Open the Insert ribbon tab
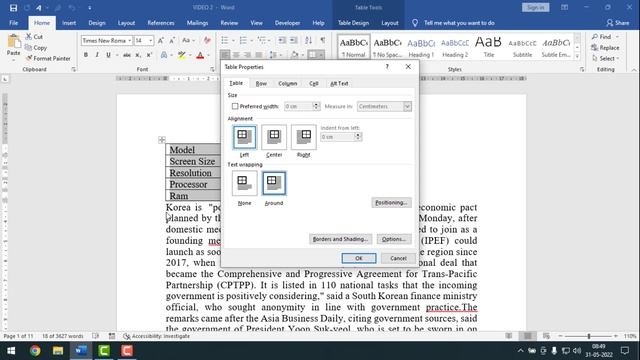 tap(69, 23)
